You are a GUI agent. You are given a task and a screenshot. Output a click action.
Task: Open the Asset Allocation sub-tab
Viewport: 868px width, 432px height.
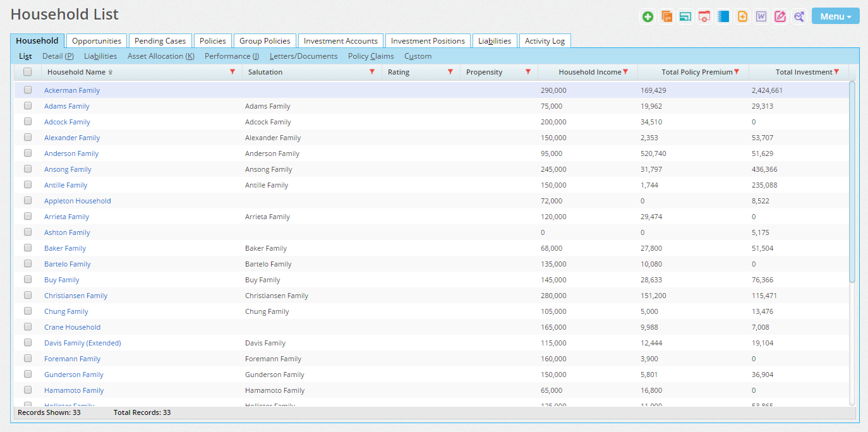[x=160, y=56]
